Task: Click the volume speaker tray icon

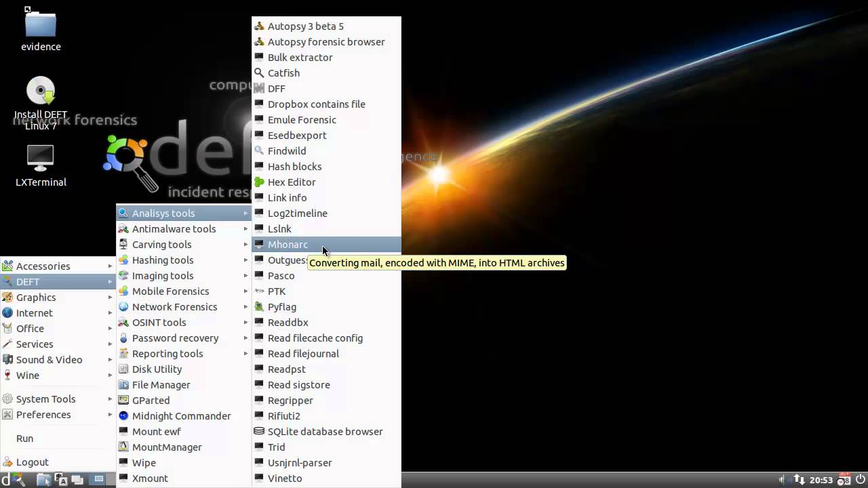Action: click(x=785, y=480)
